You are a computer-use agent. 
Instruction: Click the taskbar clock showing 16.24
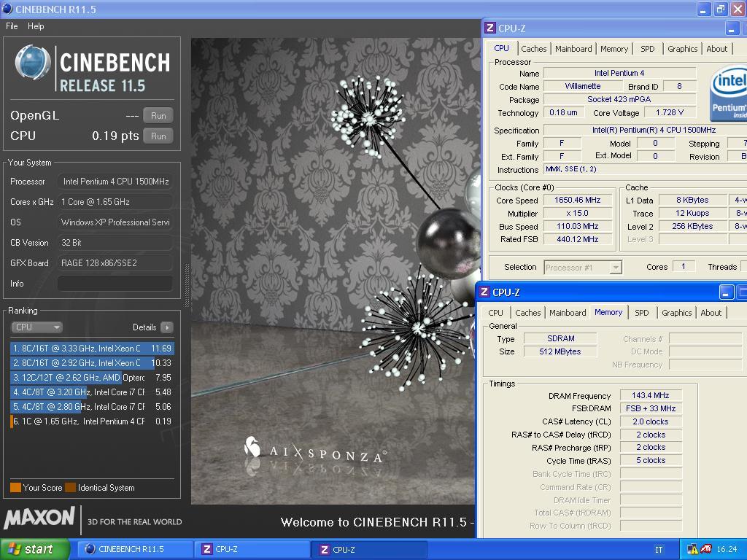[x=727, y=550]
